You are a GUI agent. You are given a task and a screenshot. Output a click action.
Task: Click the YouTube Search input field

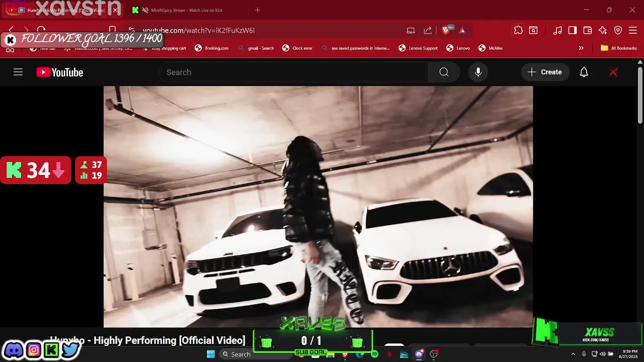click(293, 72)
